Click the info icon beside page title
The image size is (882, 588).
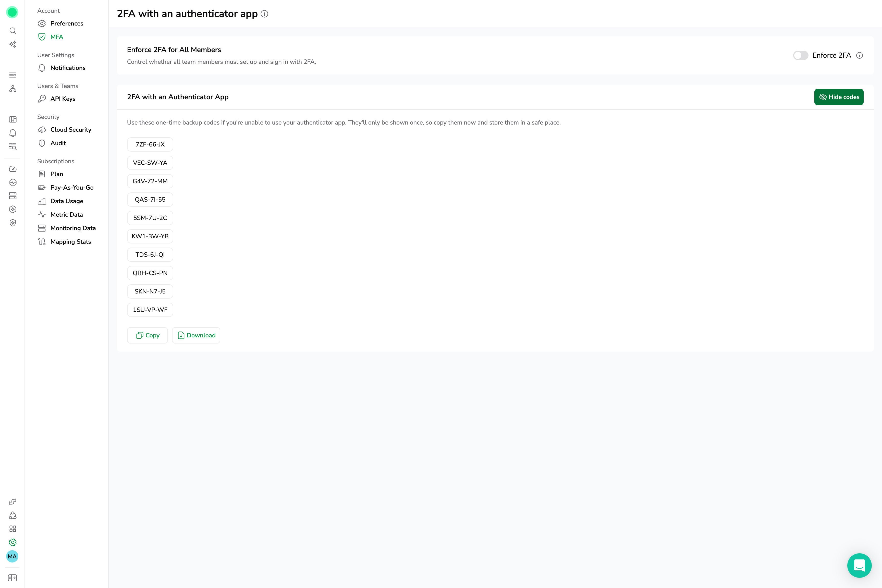coord(264,14)
